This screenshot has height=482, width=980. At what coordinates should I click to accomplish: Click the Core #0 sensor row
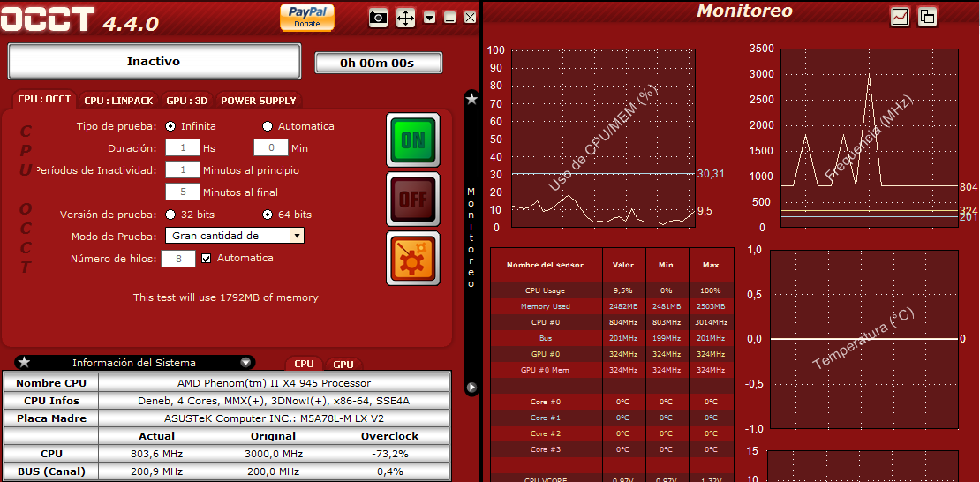click(613, 402)
